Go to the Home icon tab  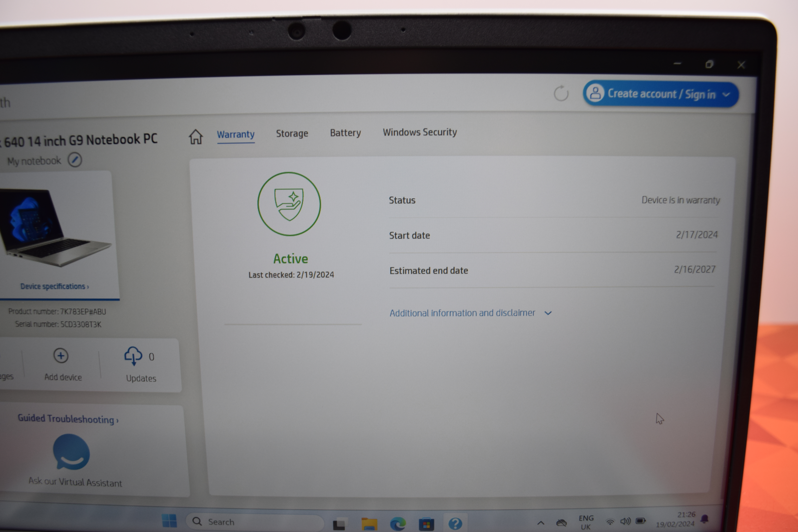[x=196, y=137]
